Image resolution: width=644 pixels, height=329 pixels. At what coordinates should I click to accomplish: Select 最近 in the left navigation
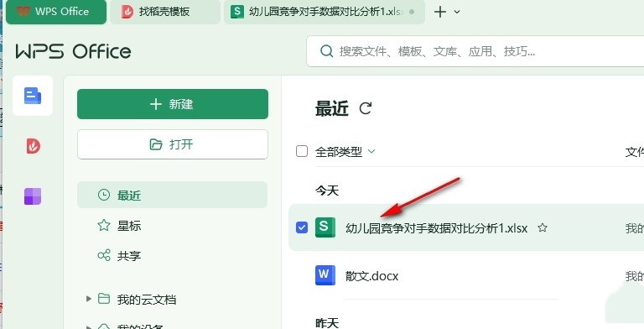click(173, 195)
